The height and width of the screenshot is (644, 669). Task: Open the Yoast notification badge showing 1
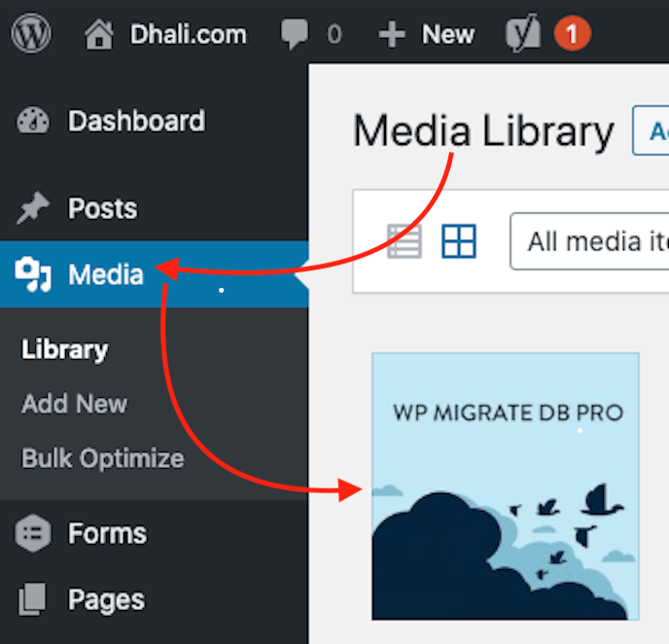(572, 35)
